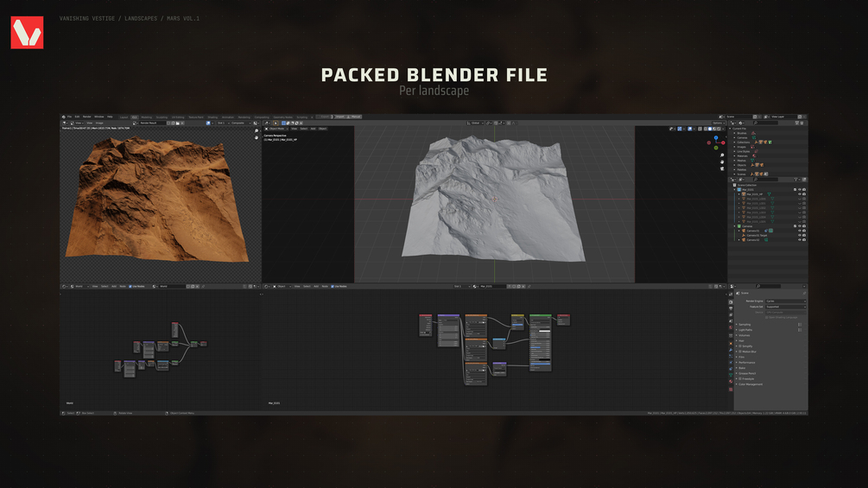The height and width of the screenshot is (488, 868).
Task: Click the blue Z axis on the navigation gizmo
Action: 716,138
